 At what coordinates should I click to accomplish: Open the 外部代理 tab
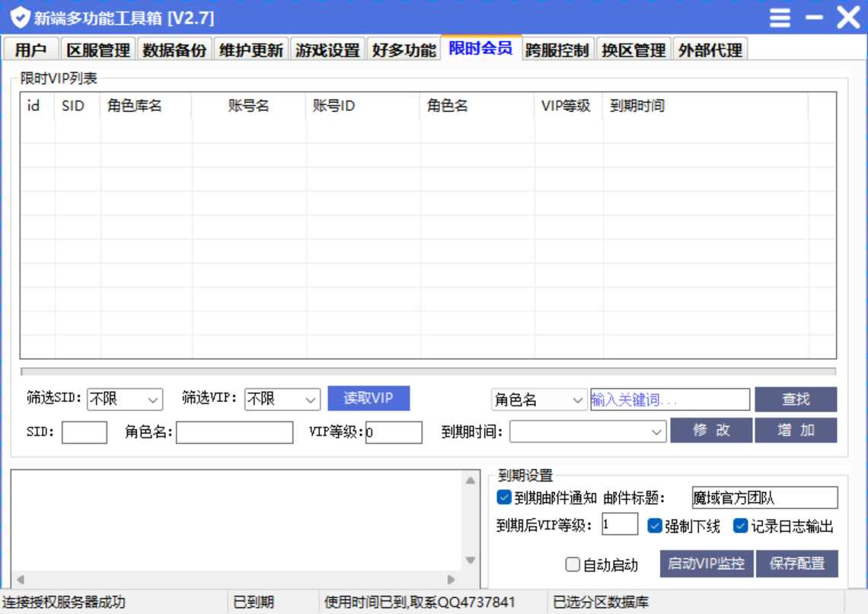[710, 49]
